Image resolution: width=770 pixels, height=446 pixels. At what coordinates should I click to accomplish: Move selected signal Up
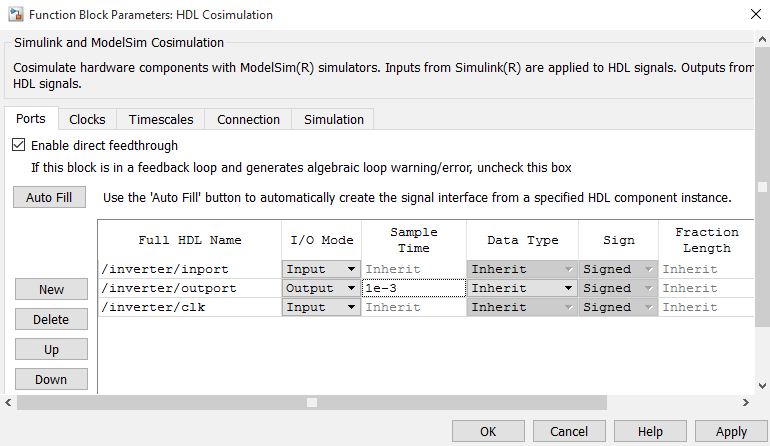pyautogui.click(x=52, y=349)
